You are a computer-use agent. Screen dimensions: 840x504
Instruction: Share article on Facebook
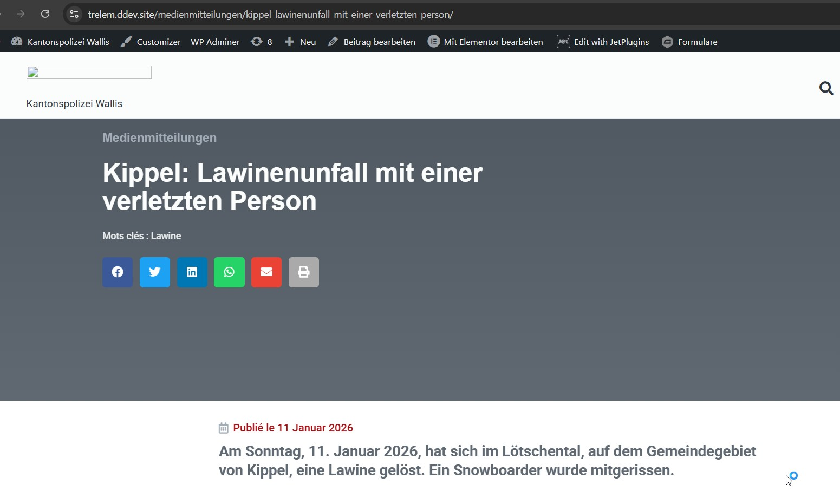point(118,272)
